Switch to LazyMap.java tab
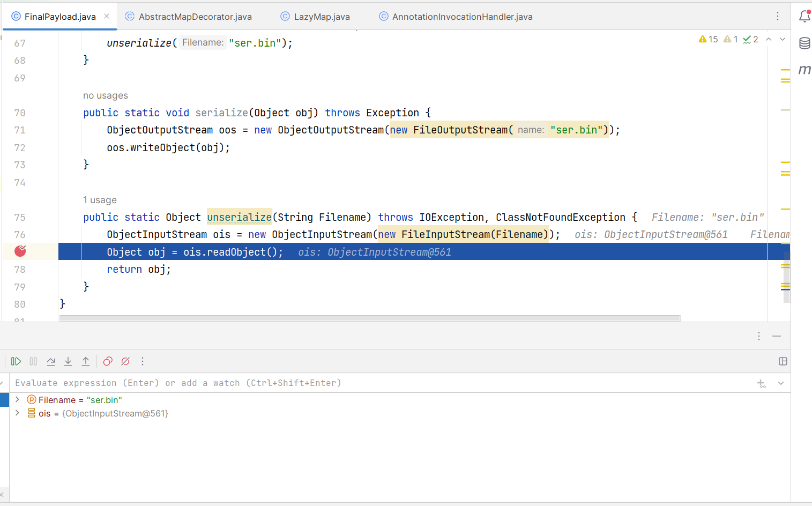812x506 pixels. [x=322, y=17]
